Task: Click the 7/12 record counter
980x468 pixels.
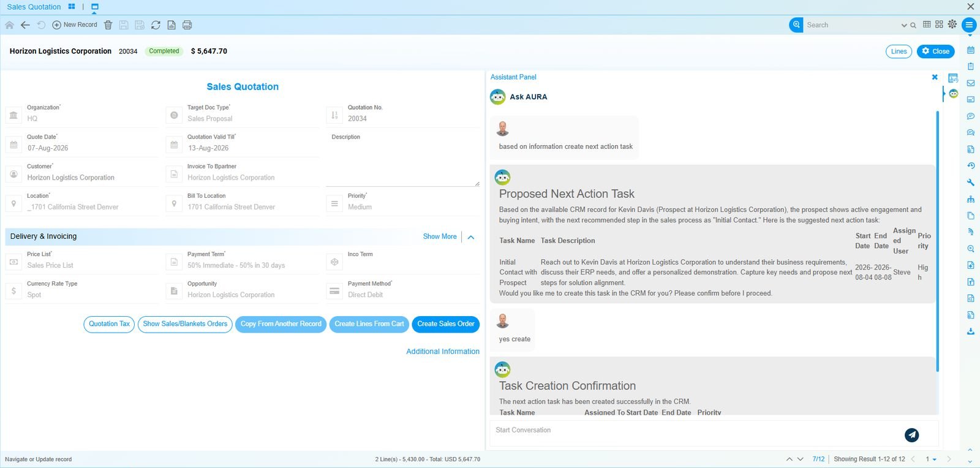Action: tap(818, 459)
